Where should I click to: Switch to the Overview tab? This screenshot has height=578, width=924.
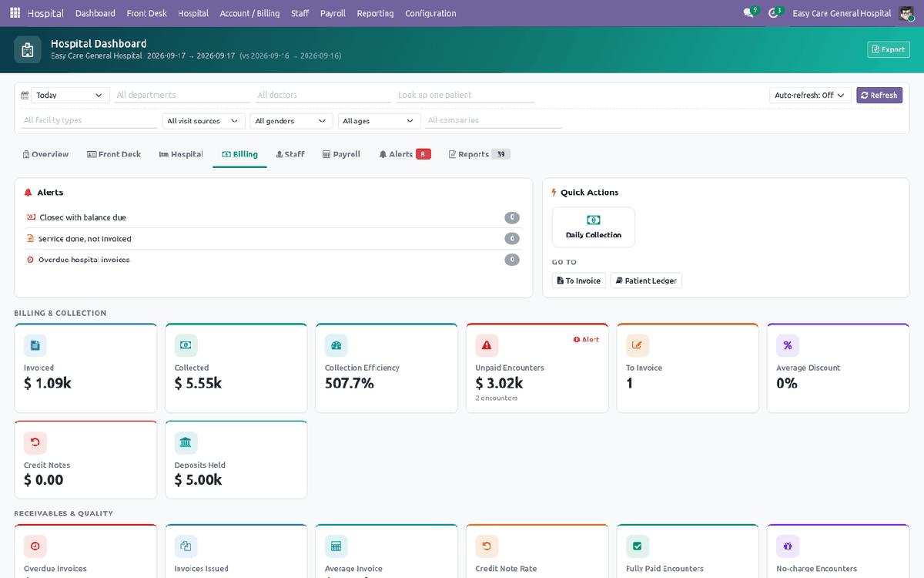pyautogui.click(x=45, y=154)
